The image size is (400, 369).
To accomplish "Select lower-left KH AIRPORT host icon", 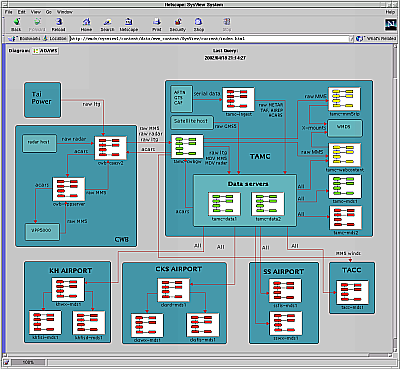I will [45, 322].
